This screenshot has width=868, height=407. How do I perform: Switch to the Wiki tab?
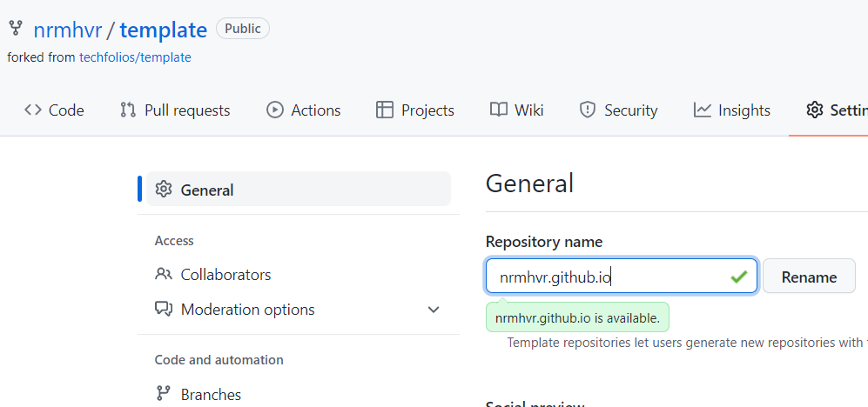pyautogui.click(x=516, y=110)
